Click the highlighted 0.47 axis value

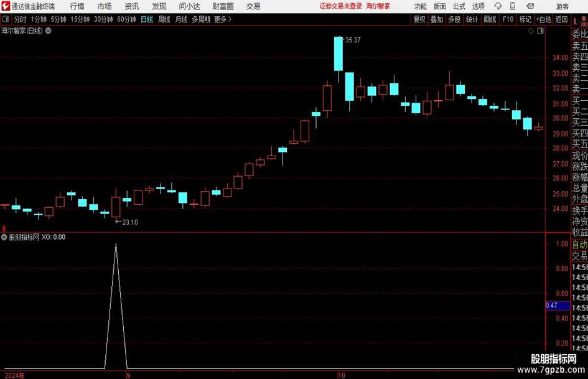tap(558, 306)
